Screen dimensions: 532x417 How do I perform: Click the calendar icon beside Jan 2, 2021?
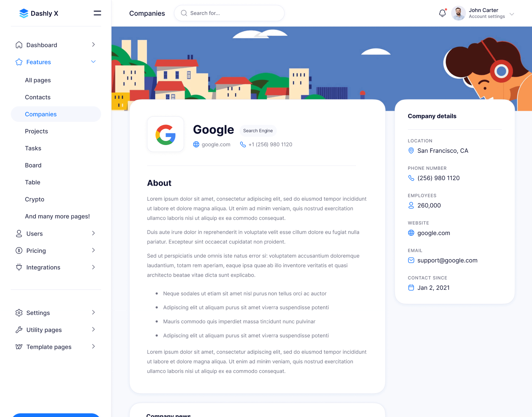[411, 288]
